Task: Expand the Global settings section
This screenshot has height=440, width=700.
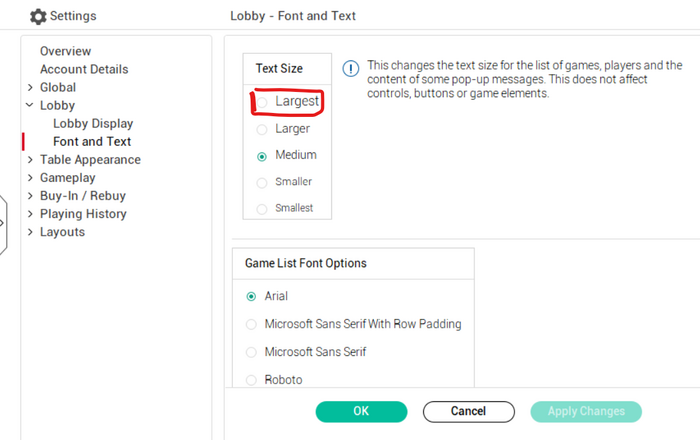Action: tap(30, 88)
